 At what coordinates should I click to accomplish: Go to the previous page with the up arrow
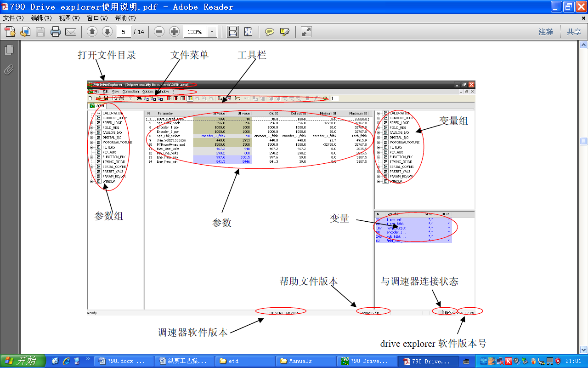pos(92,32)
